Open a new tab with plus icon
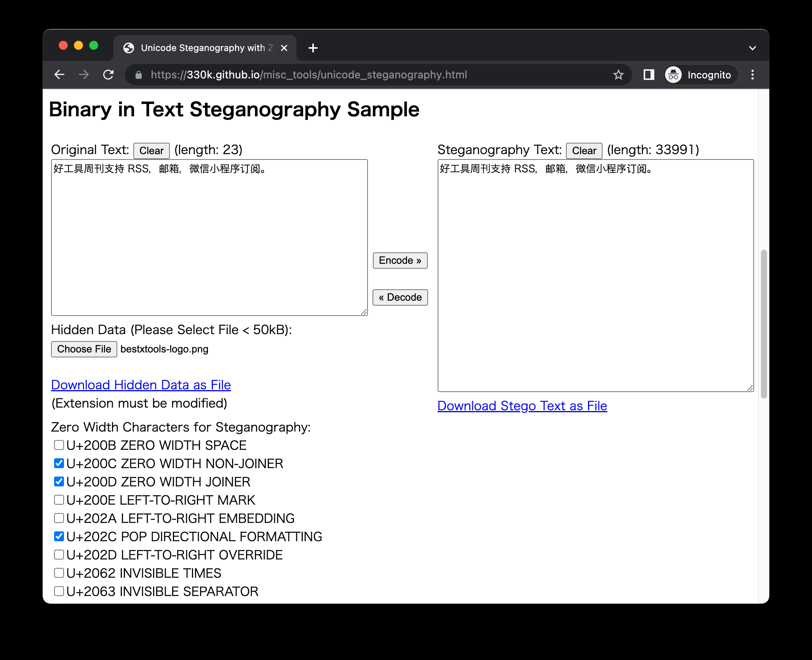Image resolution: width=812 pixels, height=660 pixels. coord(313,48)
